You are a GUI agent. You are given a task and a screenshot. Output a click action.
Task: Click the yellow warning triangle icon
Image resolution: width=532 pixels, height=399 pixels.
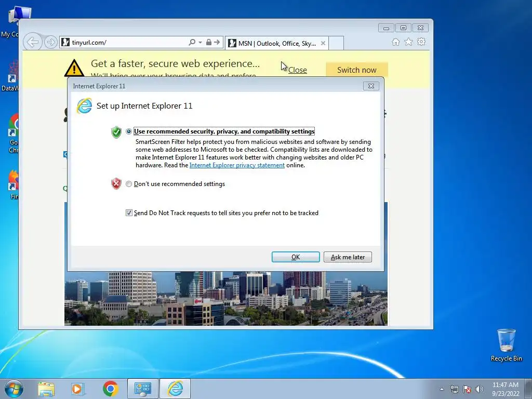click(x=74, y=68)
